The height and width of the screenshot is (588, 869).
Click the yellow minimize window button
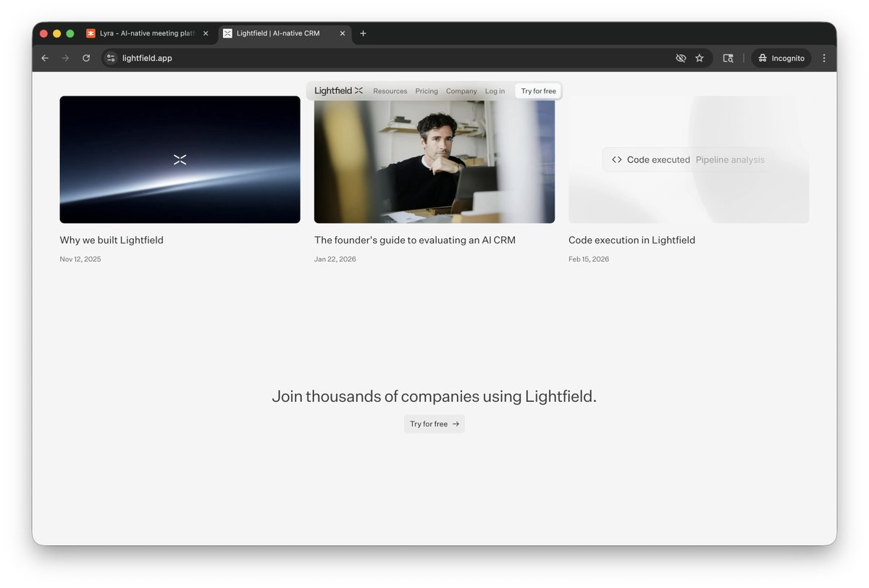pyautogui.click(x=57, y=33)
